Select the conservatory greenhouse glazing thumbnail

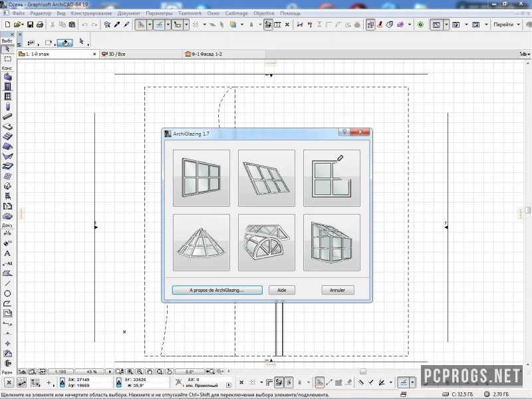click(331, 243)
